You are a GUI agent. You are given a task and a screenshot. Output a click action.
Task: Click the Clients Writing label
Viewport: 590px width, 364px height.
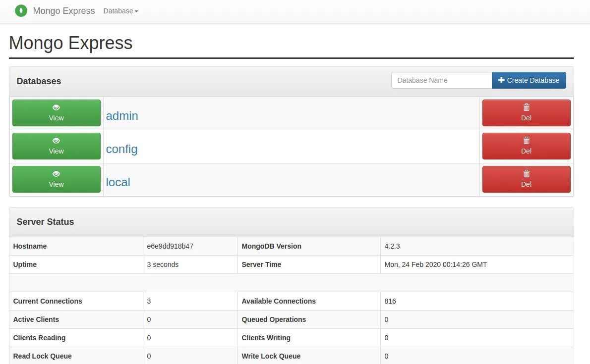tap(266, 338)
